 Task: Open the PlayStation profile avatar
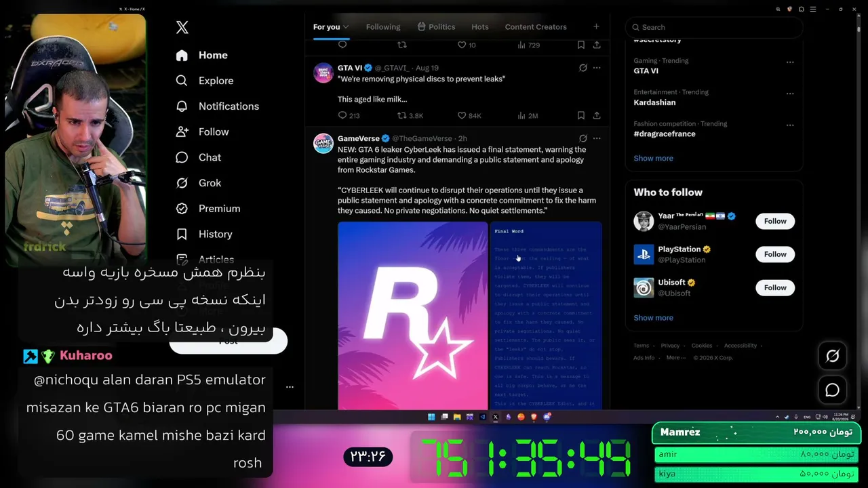[644, 254]
